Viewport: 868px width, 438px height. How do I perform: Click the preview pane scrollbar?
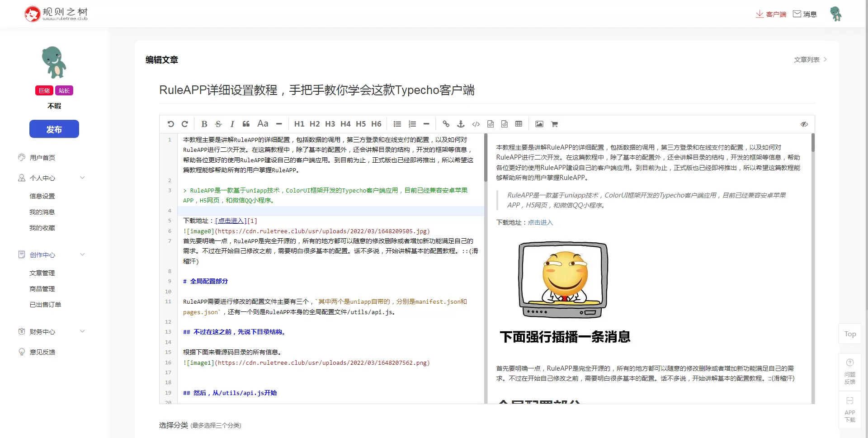click(813, 142)
